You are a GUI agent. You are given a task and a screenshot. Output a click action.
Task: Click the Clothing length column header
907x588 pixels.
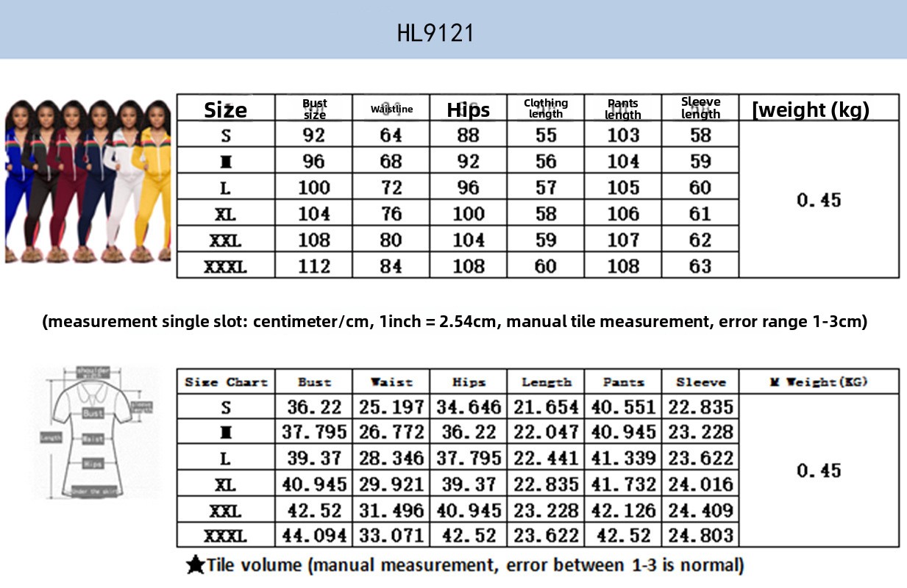tap(545, 109)
